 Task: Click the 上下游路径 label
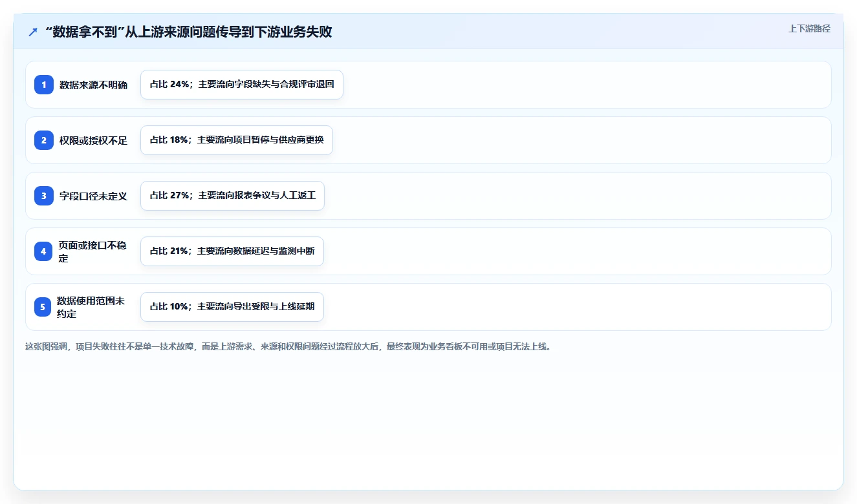[809, 28]
